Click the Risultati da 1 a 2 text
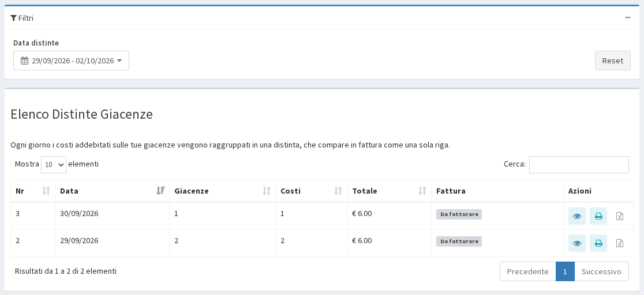The image size is (644, 295). 66,271
